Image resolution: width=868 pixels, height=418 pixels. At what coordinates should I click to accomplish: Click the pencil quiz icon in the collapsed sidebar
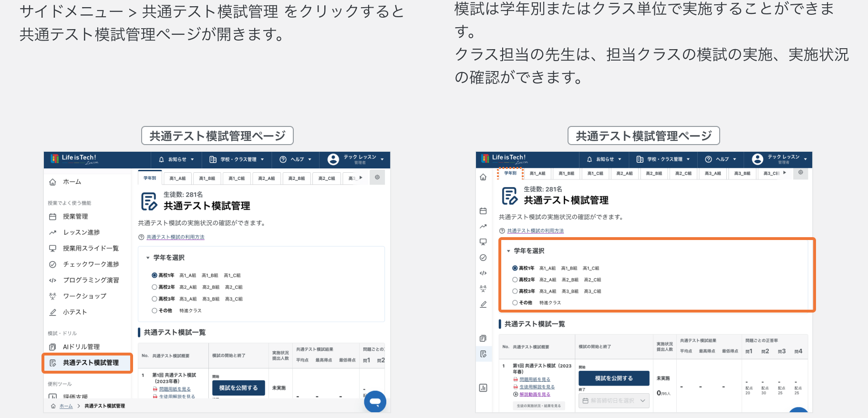click(x=483, y=304)
